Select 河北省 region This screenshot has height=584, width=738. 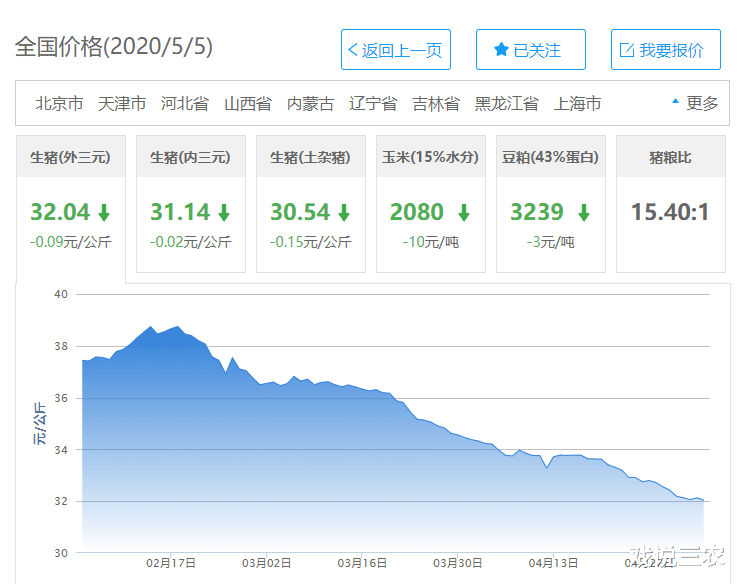tap(184, 104)
